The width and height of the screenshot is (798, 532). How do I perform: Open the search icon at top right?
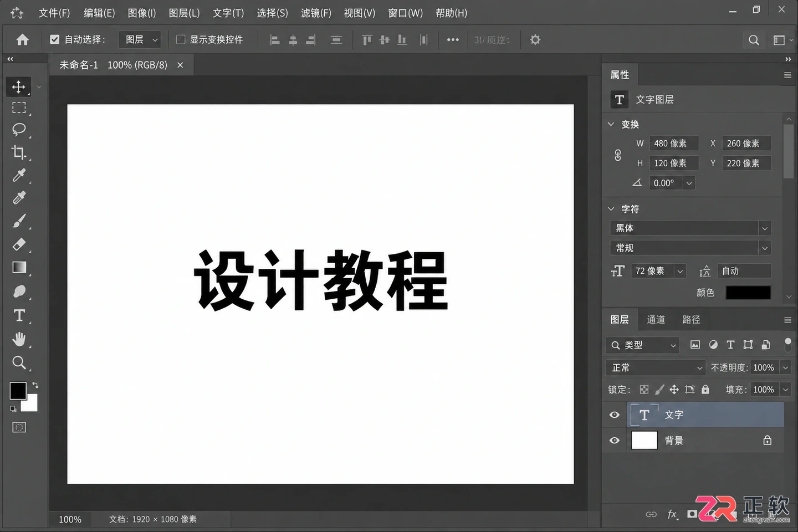click(x=754, y=40)
